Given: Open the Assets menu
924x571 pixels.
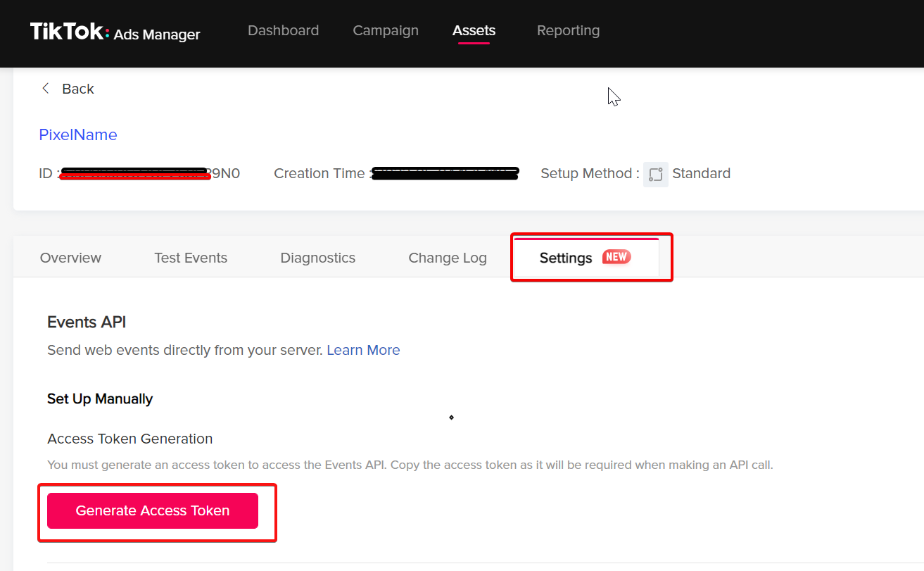Looking at the screenshot, I should (x=474, y=30).
